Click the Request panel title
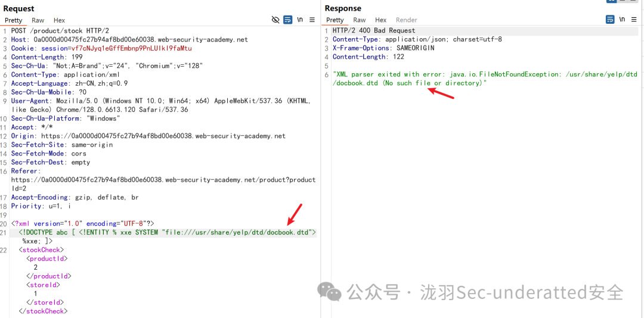Screen dimensions: 644x318 [19, 8]
